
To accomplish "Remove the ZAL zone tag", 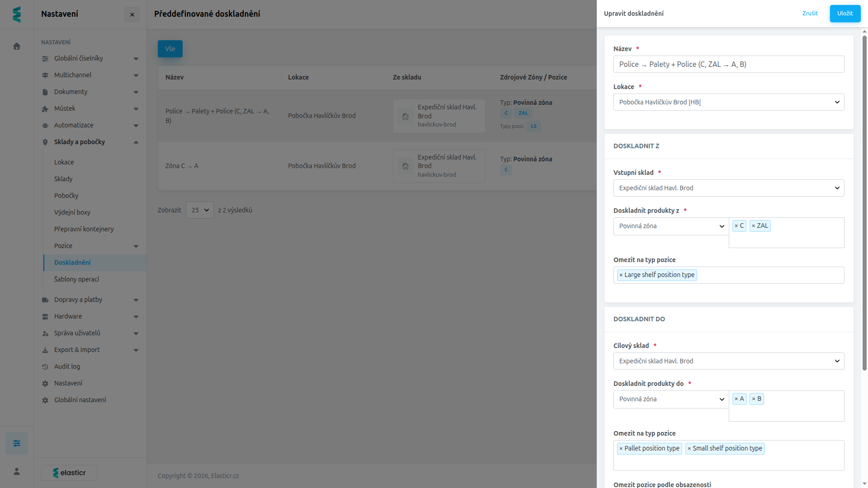I will pyautogui.click(x=753, y=226).
